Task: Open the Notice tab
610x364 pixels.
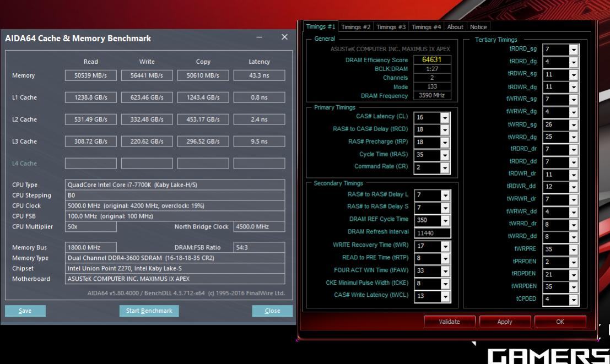Action: click(478, 27)
